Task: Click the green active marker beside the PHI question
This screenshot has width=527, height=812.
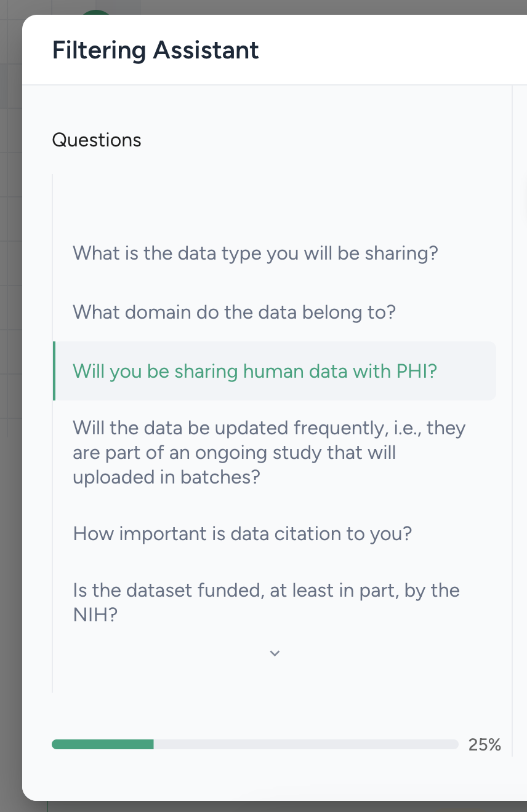Action: [54, 371]
